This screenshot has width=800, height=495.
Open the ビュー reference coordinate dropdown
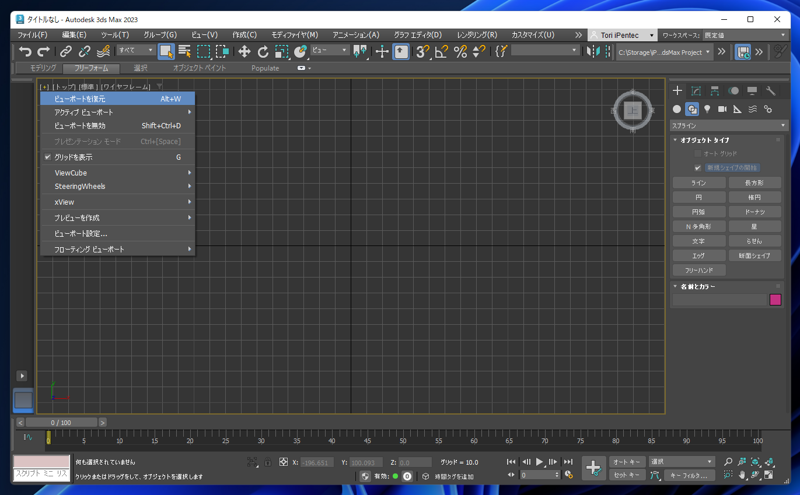330,50
